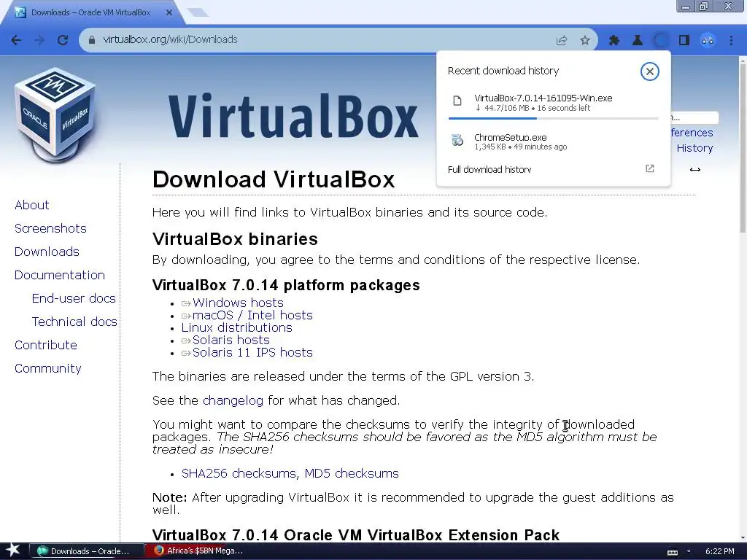
Task: Open the Community sidebar link
Action: [47, 368]
